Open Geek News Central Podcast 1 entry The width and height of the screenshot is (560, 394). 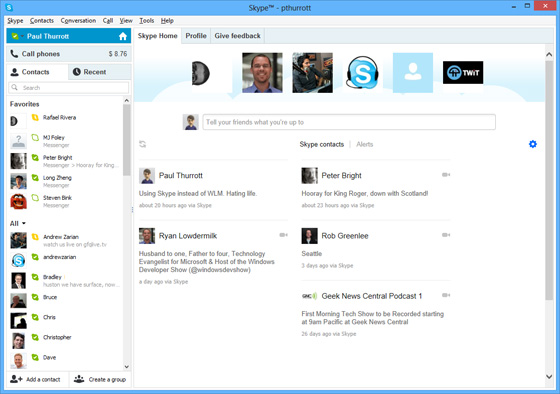(x=372, y=296)
